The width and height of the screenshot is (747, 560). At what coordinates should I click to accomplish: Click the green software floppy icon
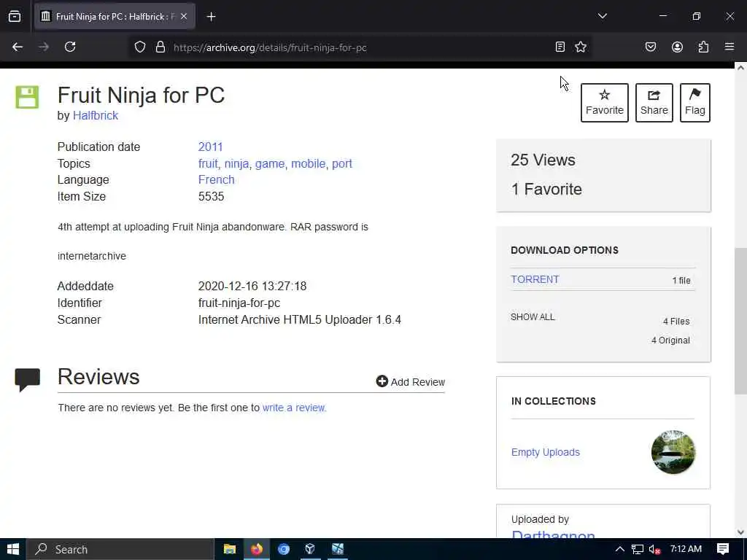pos(27,97)
